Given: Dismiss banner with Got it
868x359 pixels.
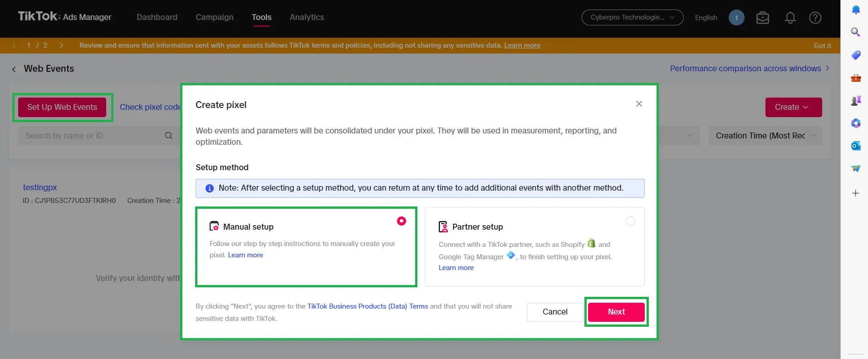Looking at the screenshot, I should 822,45.
